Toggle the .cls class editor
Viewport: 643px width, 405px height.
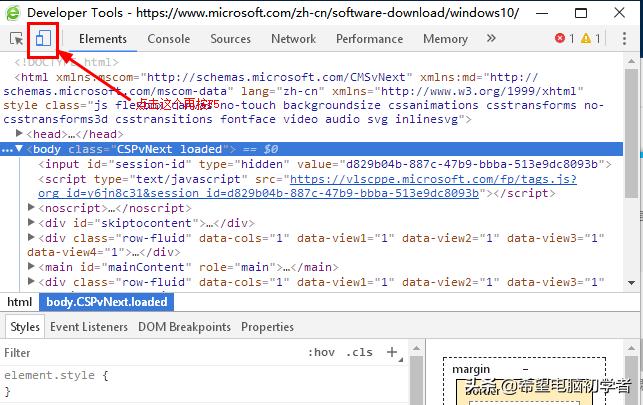(359, 353)
